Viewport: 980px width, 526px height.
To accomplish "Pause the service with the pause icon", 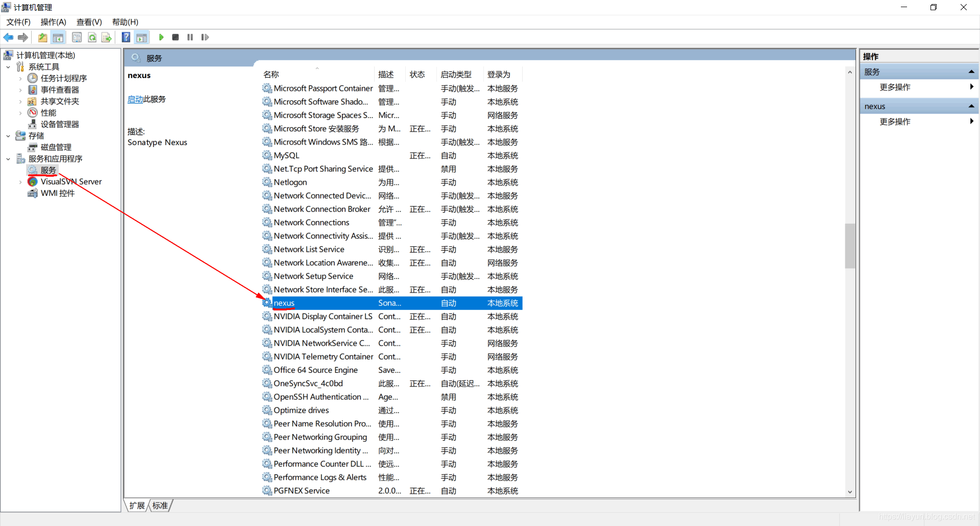I will [190, 37].
